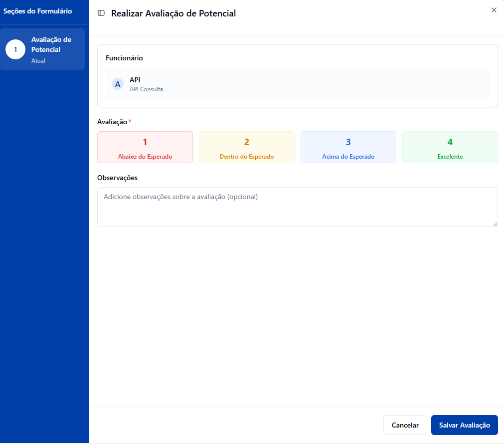Click the step 1 circle in the sidebar
The width and height of the screenshot is (504, 444).
tap(15, 49)
